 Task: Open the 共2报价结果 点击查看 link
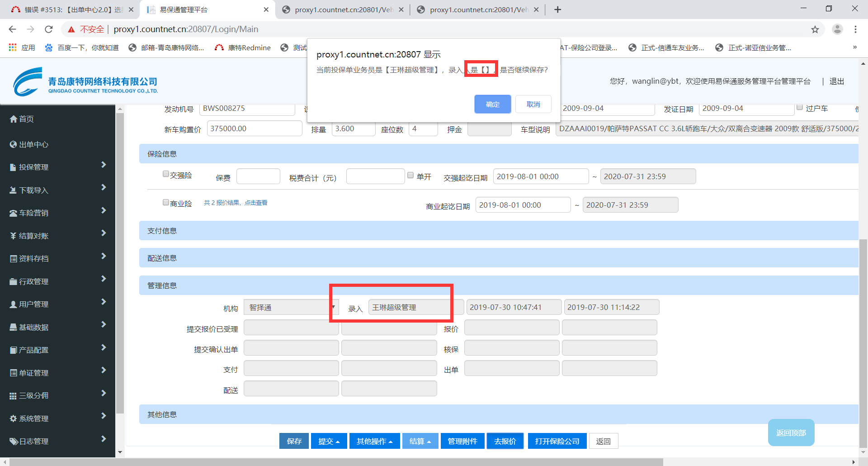(235, 203)
